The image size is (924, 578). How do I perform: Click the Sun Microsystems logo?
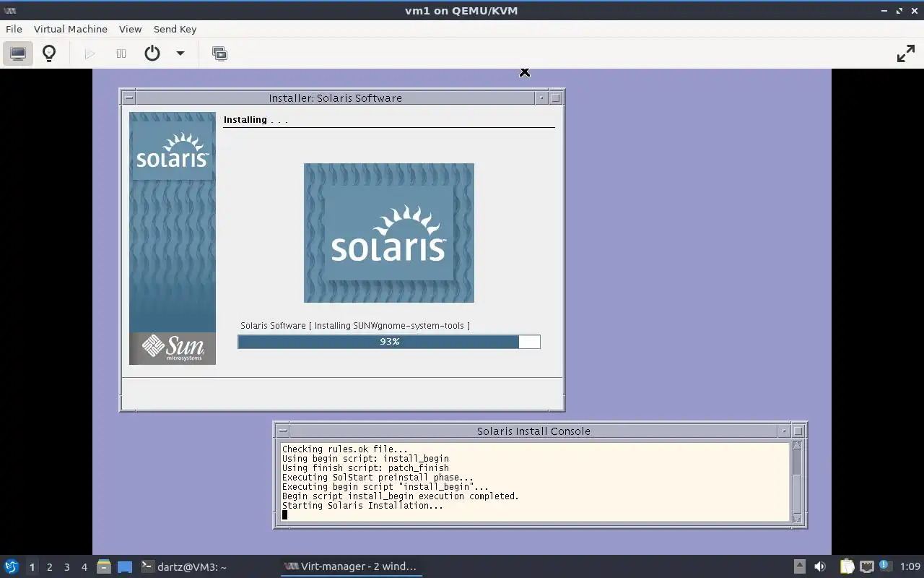coord(173,348)
